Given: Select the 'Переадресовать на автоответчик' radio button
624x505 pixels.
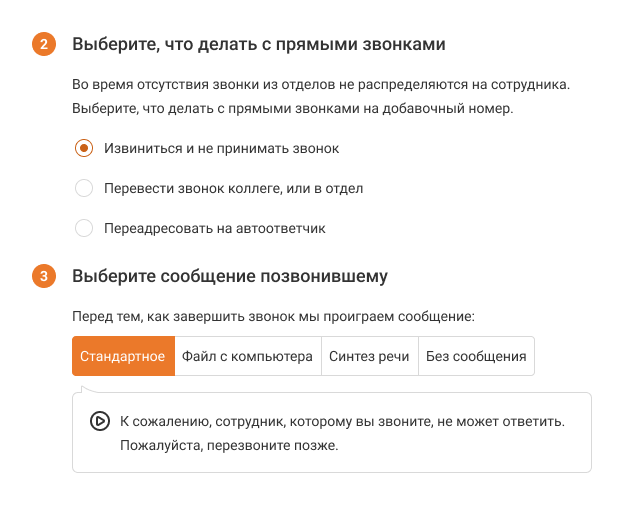Looking at the screenshot, I should [x=84, y=228].
